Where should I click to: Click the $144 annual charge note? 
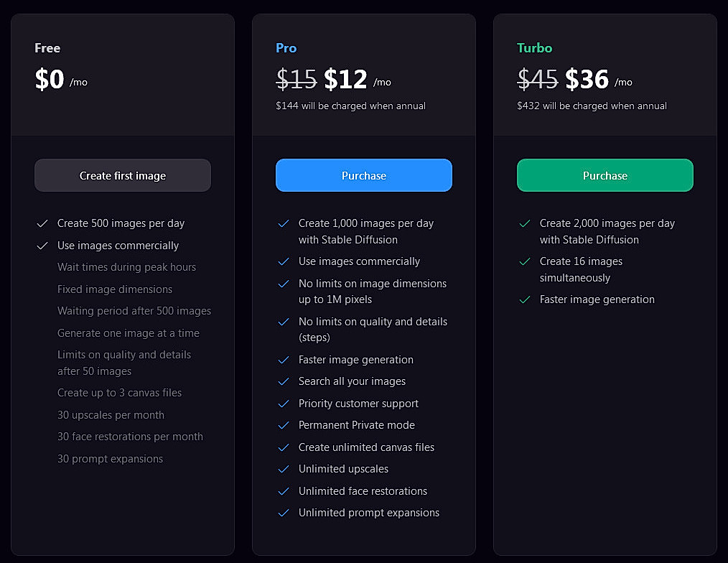(351, 106)
